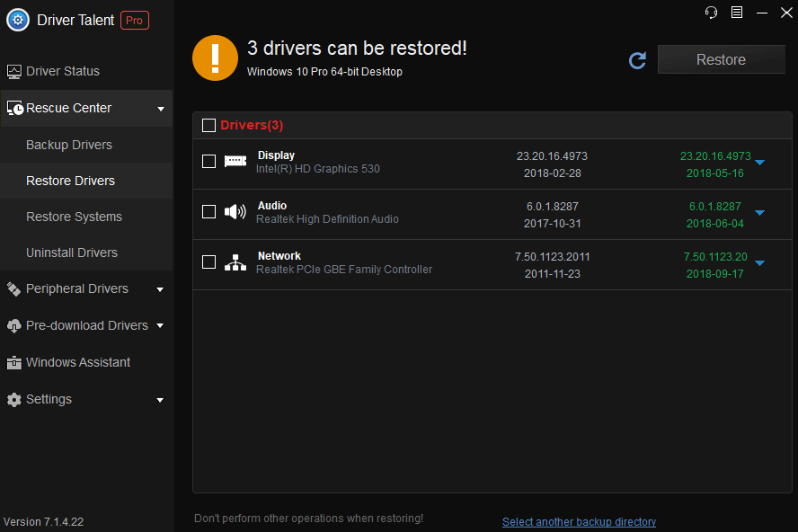798x532 pixels.
Task: Minimize the Driver Talent window
Action: point(762,13)
